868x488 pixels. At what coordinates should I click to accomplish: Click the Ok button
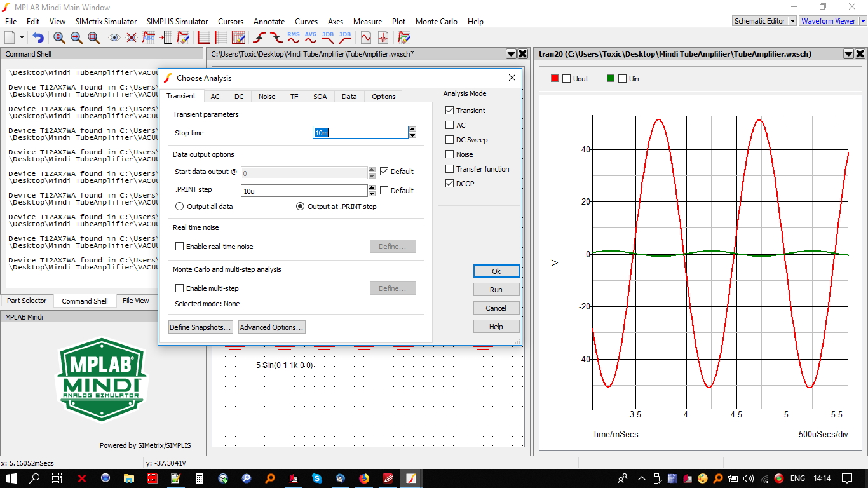click(x=496, y=271)
